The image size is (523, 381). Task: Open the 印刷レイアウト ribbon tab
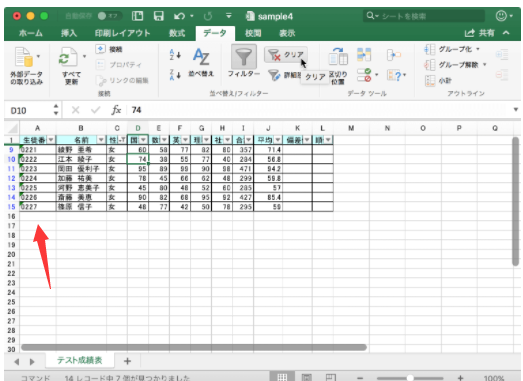122,33
